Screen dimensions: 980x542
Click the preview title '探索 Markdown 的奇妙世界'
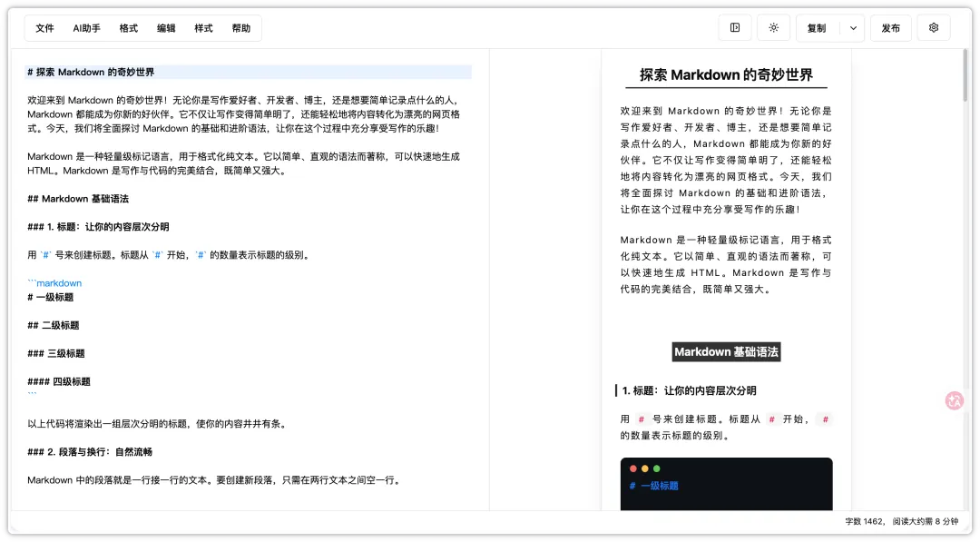726,75
